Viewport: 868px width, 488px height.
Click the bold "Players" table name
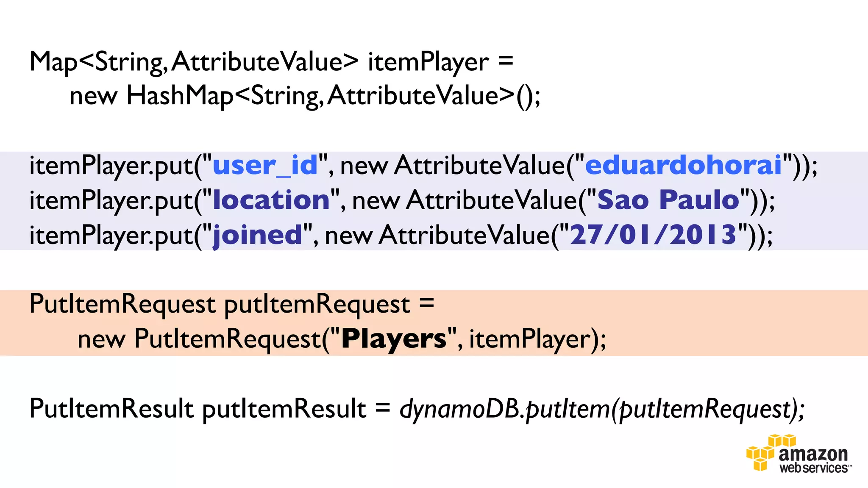tap(394, 338)
